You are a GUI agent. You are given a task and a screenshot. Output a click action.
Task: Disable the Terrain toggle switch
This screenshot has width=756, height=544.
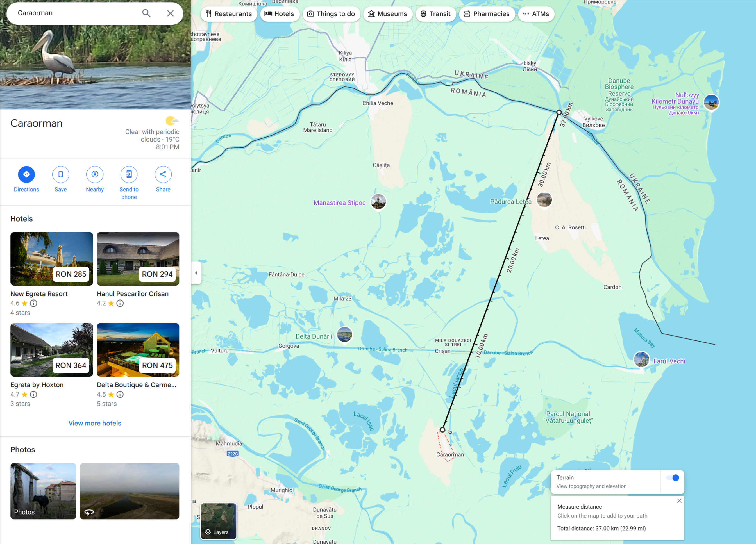click(x=673, y=478)
